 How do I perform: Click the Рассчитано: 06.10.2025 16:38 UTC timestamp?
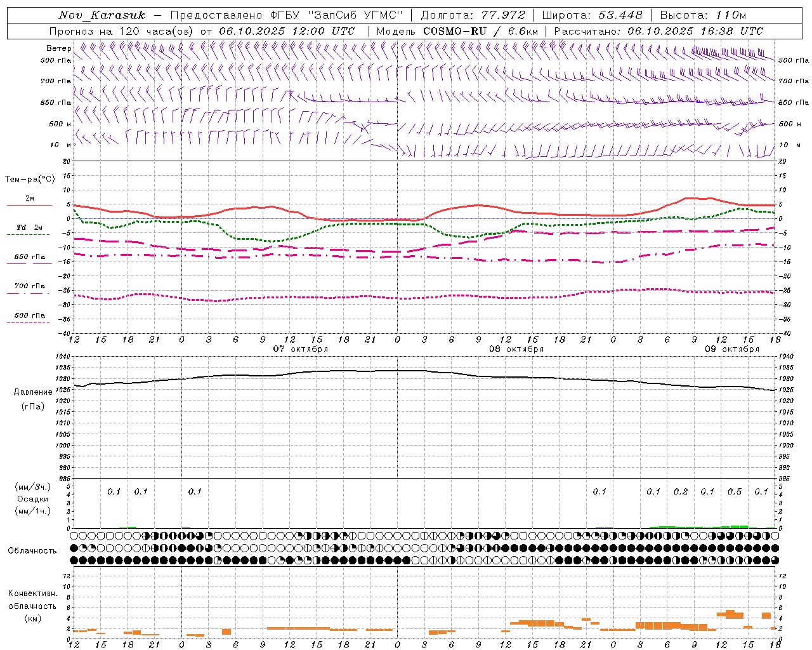(x=658, y=31)
